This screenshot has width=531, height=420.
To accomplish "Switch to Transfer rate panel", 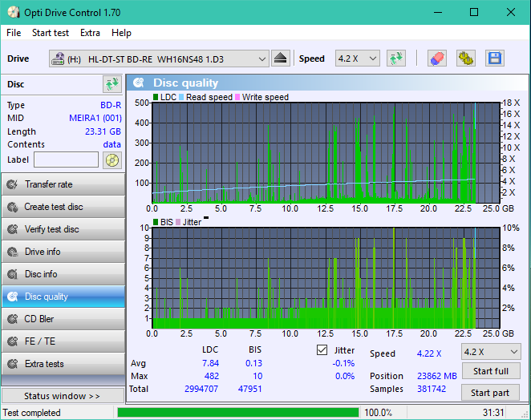I will [63, 184].
